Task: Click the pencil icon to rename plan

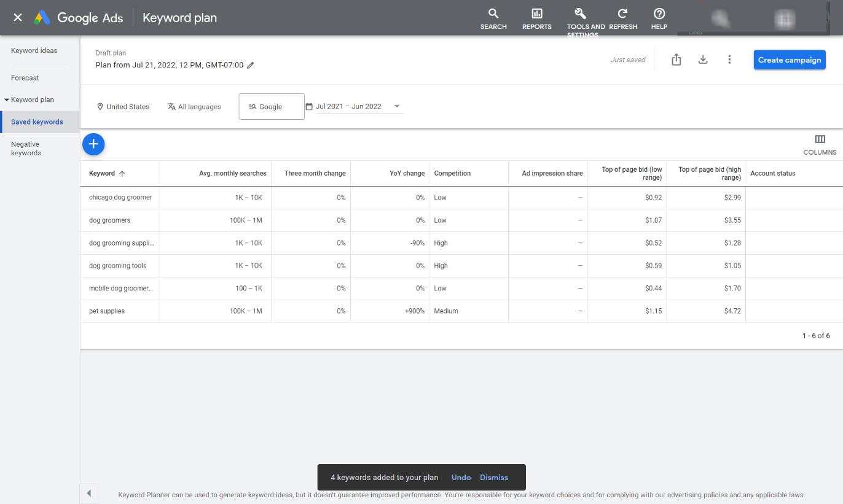Action: (251, 65)
